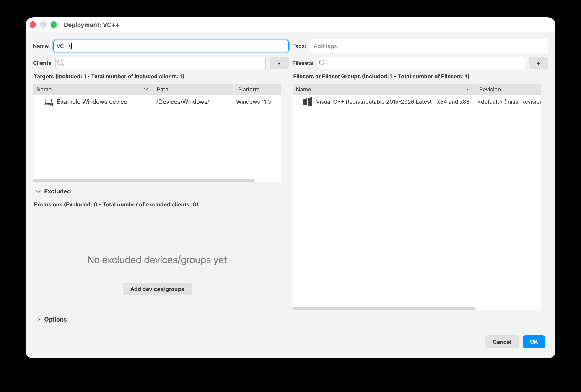
Task: Zoom the window with the green button
Action: pos(54,25)
